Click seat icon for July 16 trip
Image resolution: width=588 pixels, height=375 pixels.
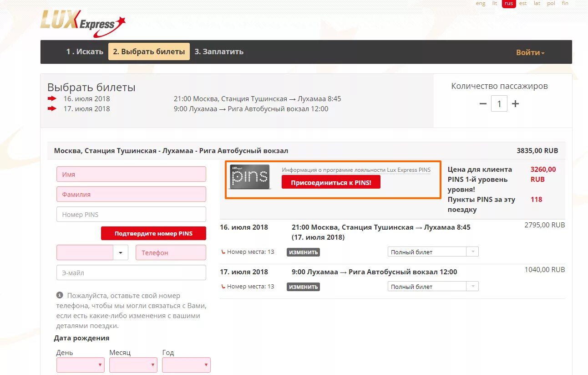(223, 252)
